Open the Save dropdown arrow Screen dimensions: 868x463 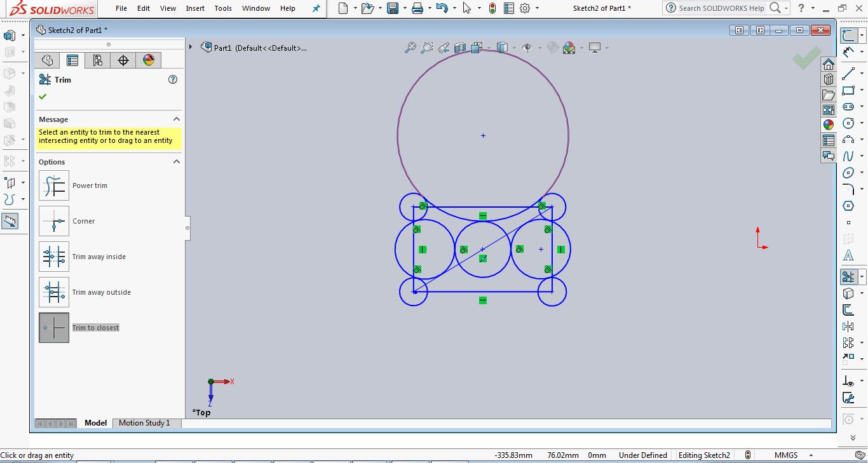(405, 9)
